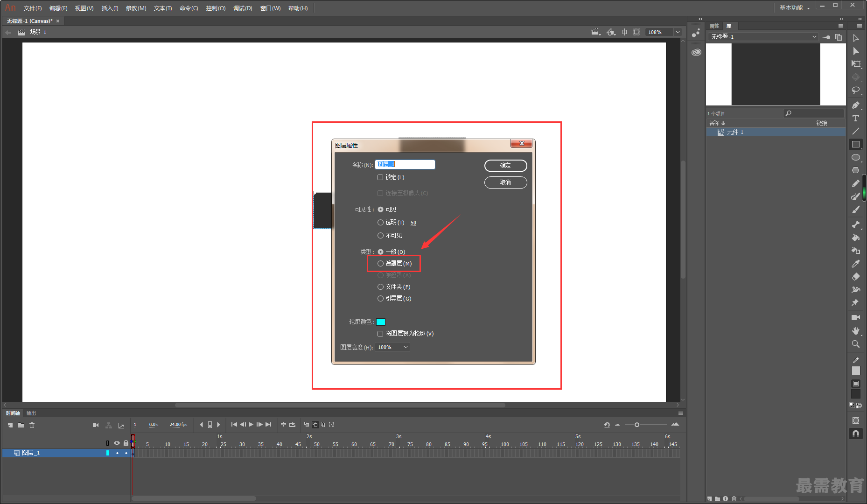Select the Lasso tool

[x=855, y=90]
